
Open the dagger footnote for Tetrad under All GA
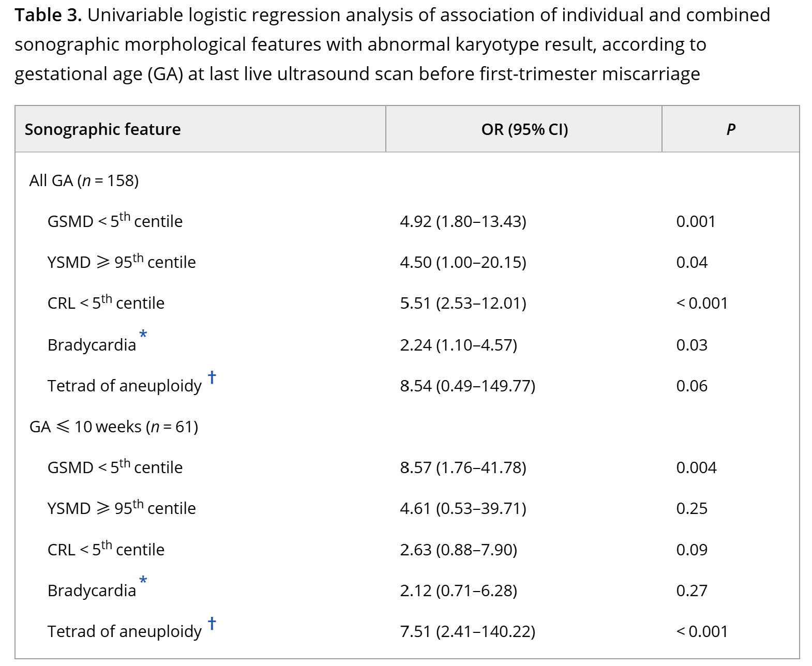coord(212,377)
